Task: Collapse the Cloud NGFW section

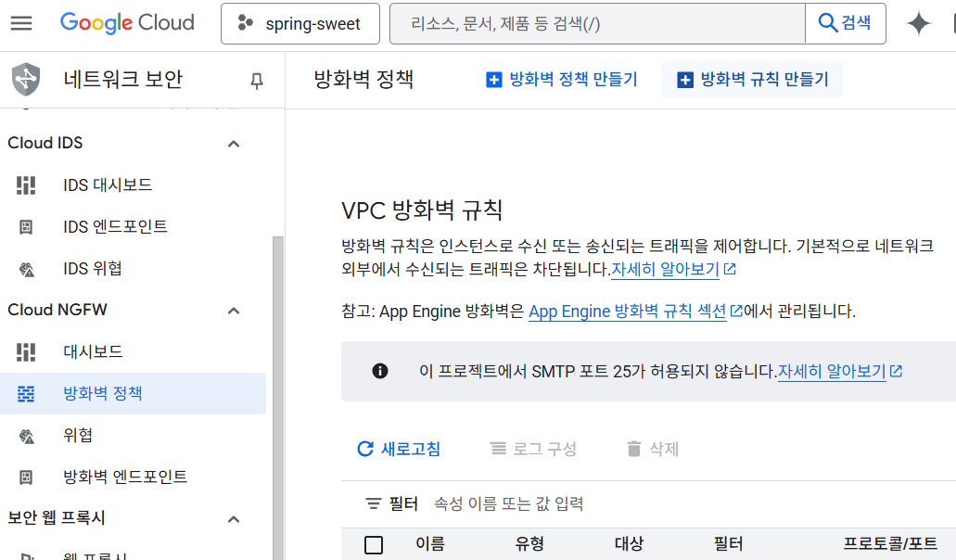Action: click(234, 311)
